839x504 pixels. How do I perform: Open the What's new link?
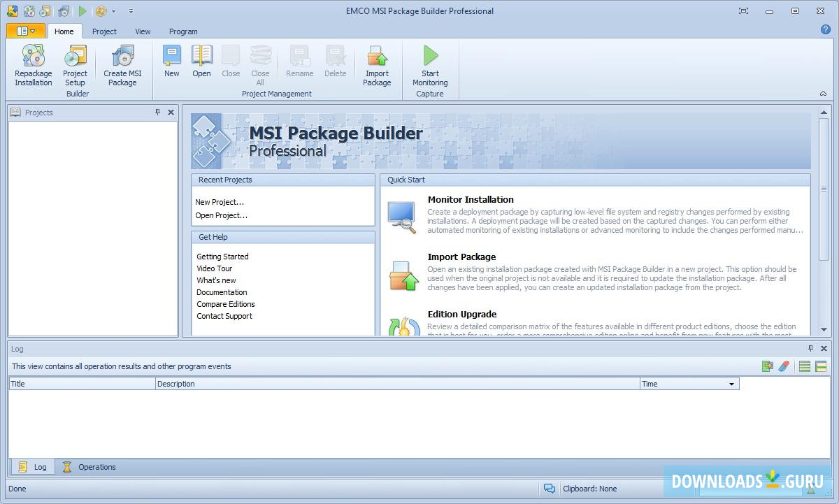216,280
